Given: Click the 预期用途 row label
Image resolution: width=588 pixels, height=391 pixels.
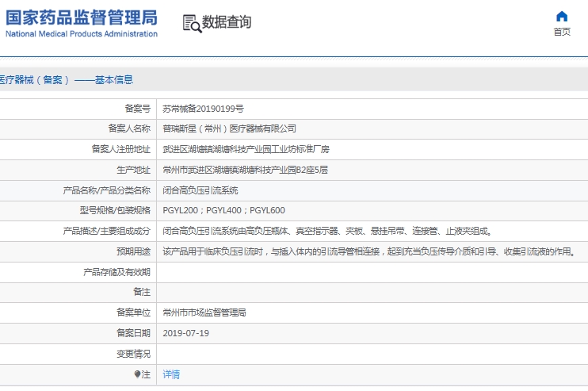Looking at the screenshot, I should coord(133,251).
